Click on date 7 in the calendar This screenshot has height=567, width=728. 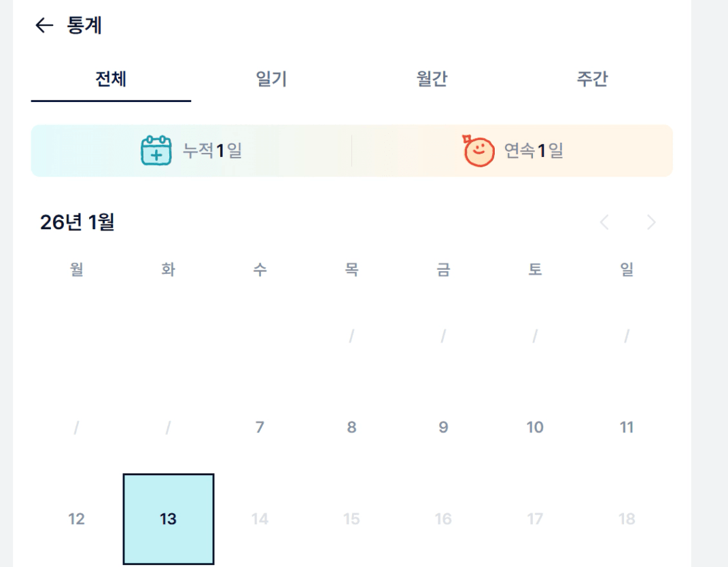tap(260, 427)
